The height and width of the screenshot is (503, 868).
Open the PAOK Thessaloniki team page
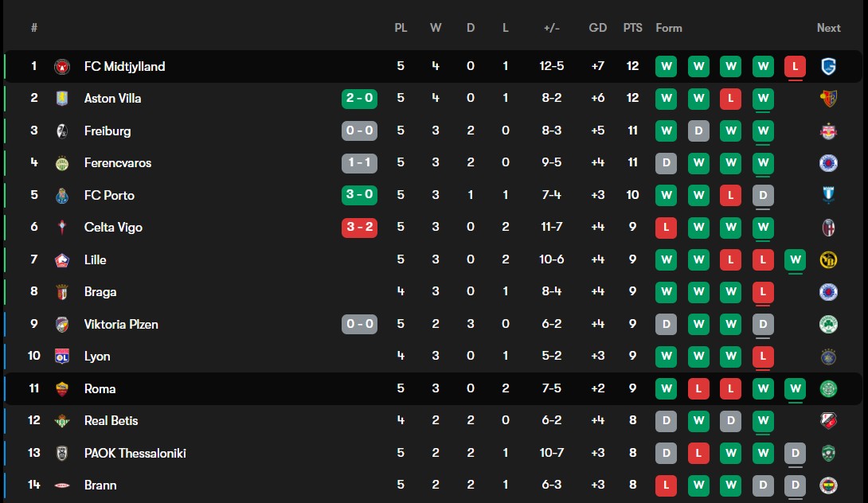pos(135,454)
